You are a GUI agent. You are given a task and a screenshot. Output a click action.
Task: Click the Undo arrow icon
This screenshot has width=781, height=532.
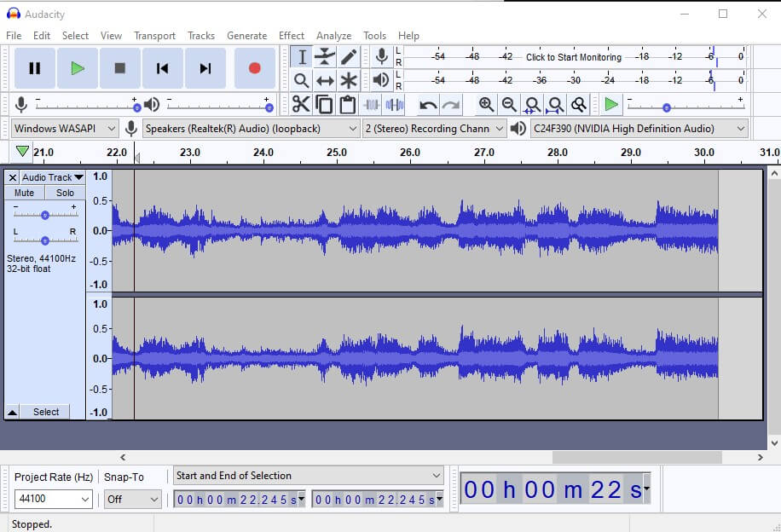click(x=428, y=105)
